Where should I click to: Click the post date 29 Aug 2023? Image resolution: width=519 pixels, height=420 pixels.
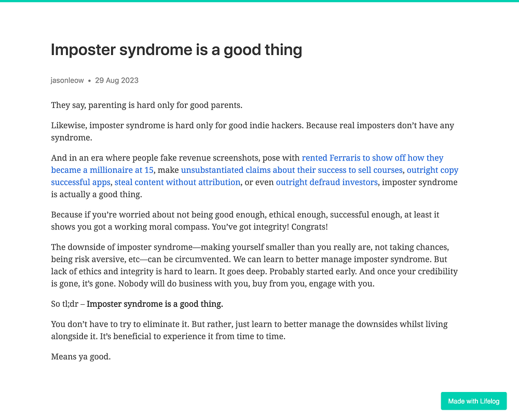pos(116,80)
